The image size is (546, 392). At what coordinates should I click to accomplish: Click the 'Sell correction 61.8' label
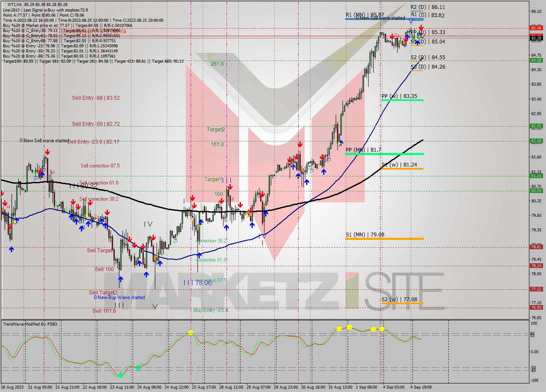coord(99,183)
